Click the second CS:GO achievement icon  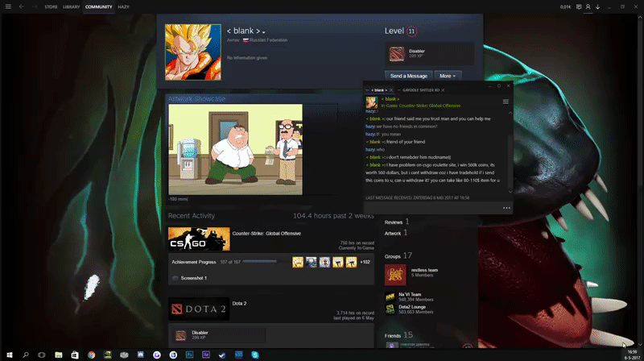[x=312, y=262]
